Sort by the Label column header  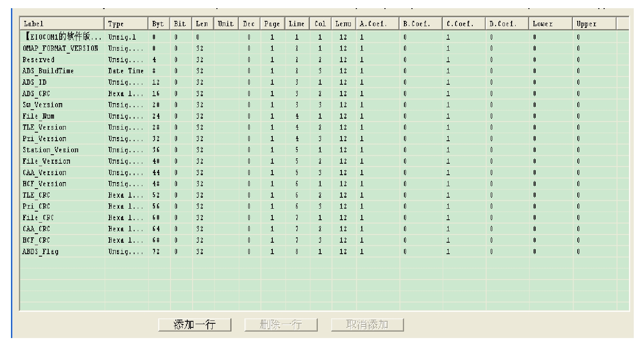pos(62,24)
